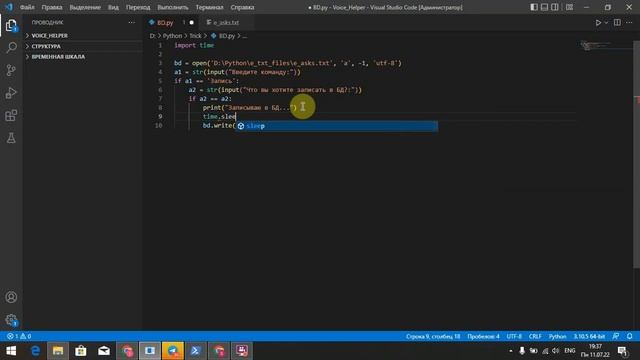Open the Вид menu

pyautogui.click(x=113, y=7)
